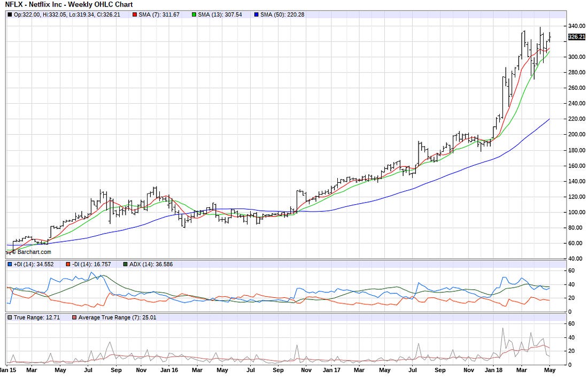The width and height of the screenshot is (588, 386).
Task: Click the dark green ADX (14) swatch
Action: click(x=125, y=265)
